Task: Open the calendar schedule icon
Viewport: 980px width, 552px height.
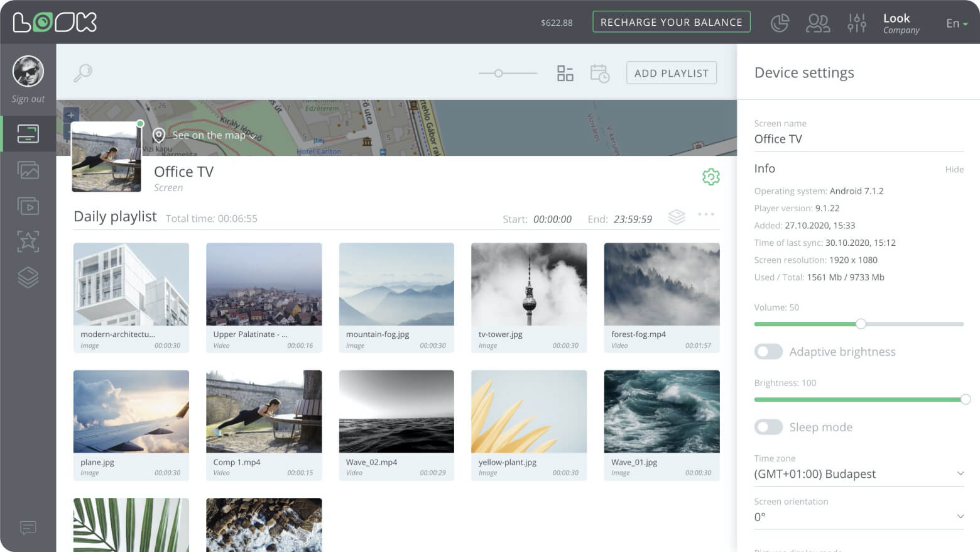Action: pos(599,73)
